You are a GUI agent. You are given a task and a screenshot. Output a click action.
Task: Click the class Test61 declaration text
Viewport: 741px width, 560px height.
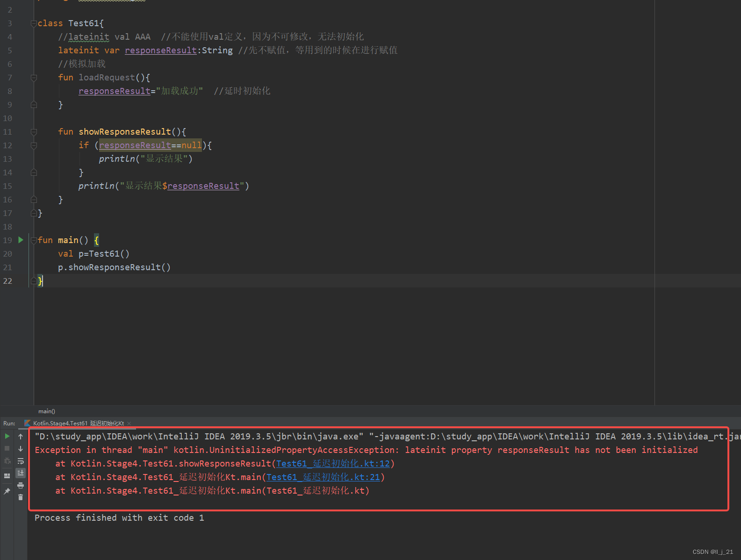coord(71,23)
